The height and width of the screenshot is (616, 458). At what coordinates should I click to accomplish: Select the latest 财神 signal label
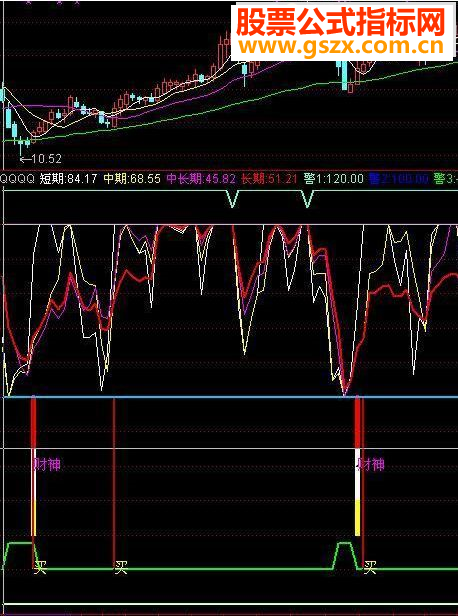click(x=371, y=465)
